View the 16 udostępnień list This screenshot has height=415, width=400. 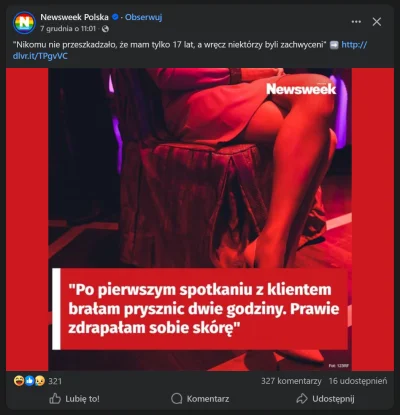pos(358,381)
